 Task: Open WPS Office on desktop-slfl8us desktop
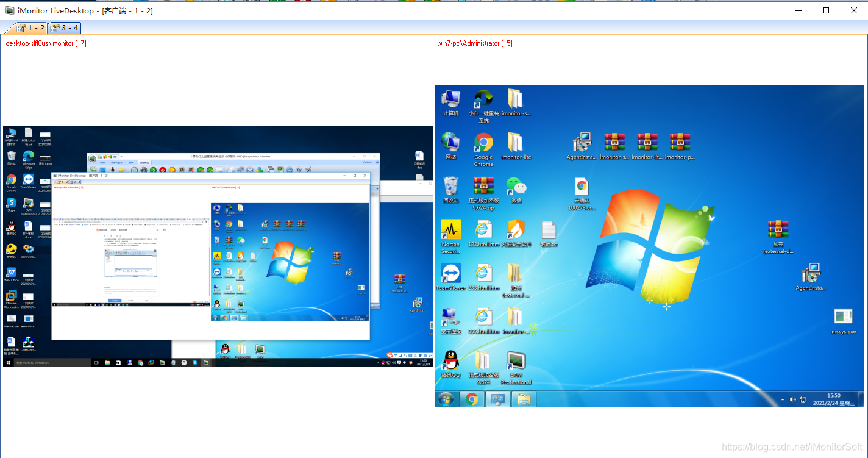click(11, 273)
